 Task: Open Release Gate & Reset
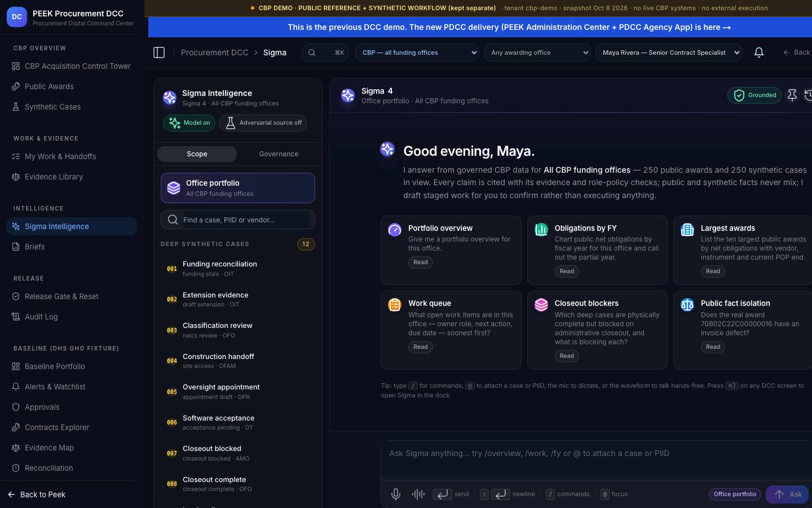click(72, 296)
